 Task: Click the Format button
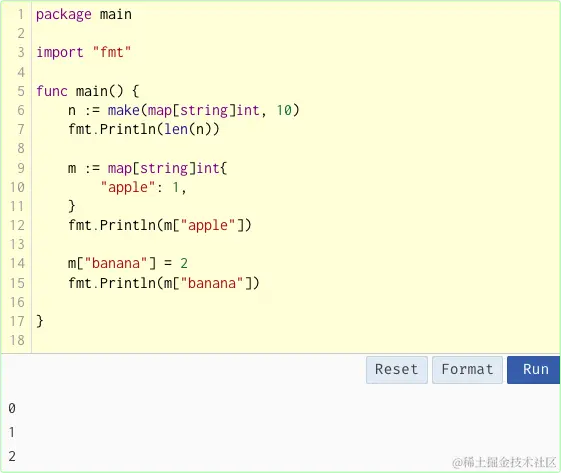pyautogui.click(x=467, y=370)
